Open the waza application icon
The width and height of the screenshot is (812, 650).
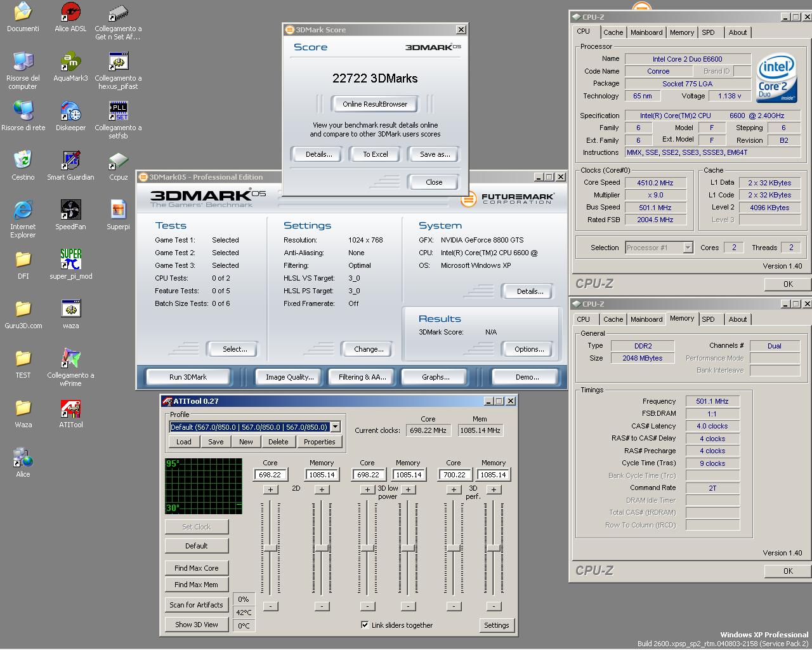click(70, 314)
